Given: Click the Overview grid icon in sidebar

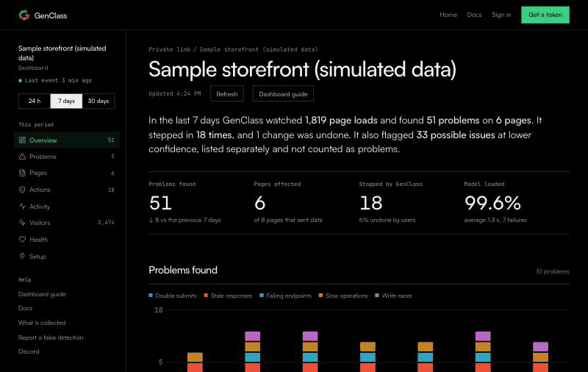Looking at the screenshot, I should coord(22,140).
